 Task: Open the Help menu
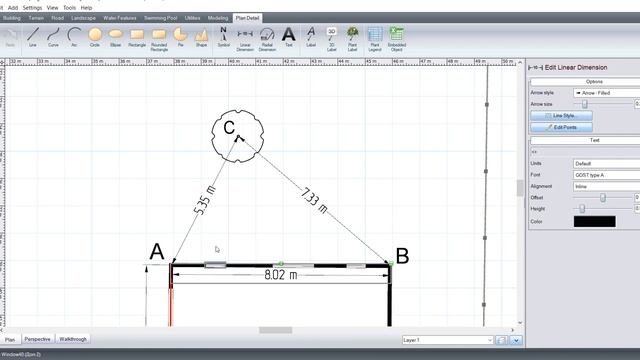[x=86, y=8]
